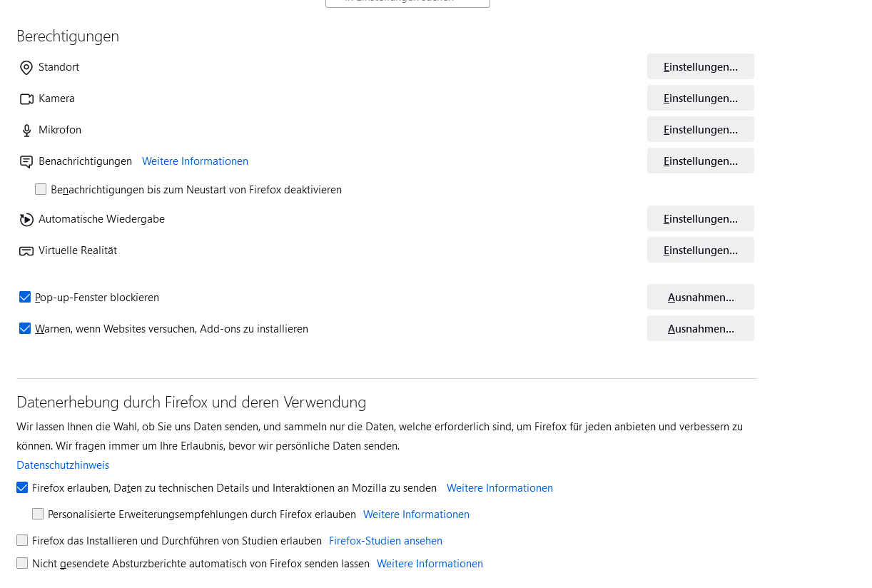Toggle sending technical data to Mozilla

click(22, 488)
